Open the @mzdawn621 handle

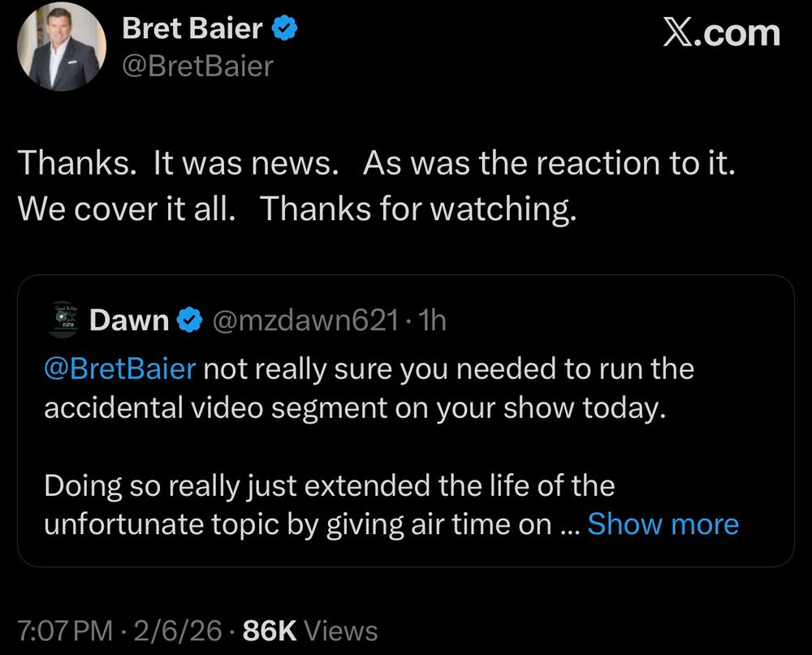[x=304, y=321]
